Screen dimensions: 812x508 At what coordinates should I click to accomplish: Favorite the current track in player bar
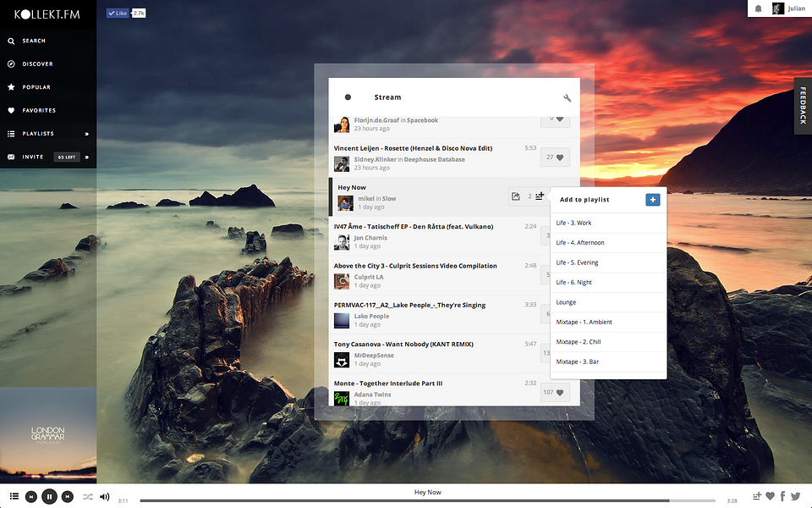tap(770, 496)
